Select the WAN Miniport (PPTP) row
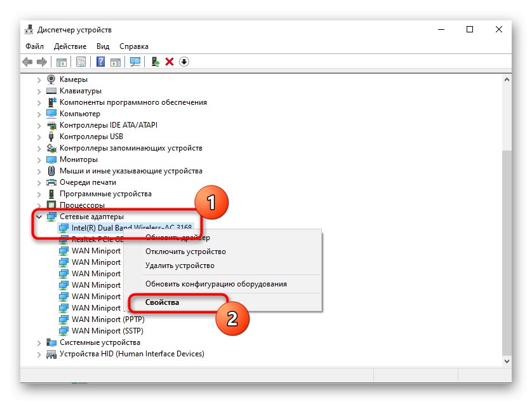Viewport: 532px width, 404px height. [108, 320]
